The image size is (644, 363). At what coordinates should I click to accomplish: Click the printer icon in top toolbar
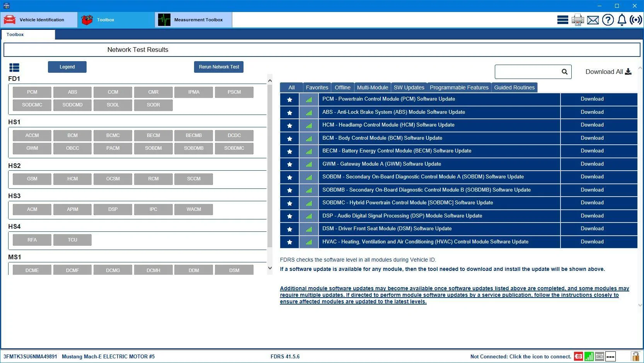pyautogui.click(x=578, y=20)
